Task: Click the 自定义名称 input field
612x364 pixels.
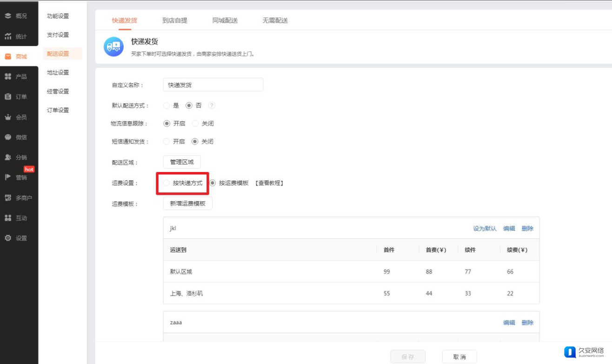Action: tap(213, 85)
